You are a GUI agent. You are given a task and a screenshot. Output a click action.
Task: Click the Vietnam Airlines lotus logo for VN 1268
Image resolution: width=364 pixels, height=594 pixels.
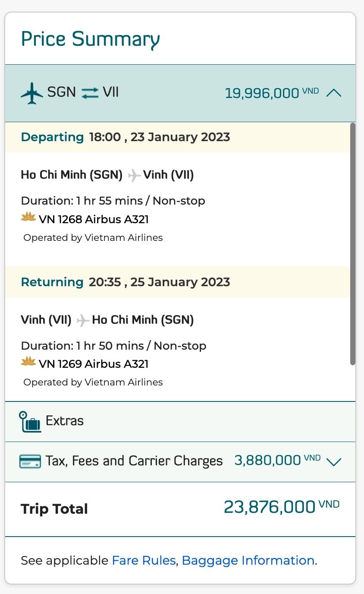(28, 218)
